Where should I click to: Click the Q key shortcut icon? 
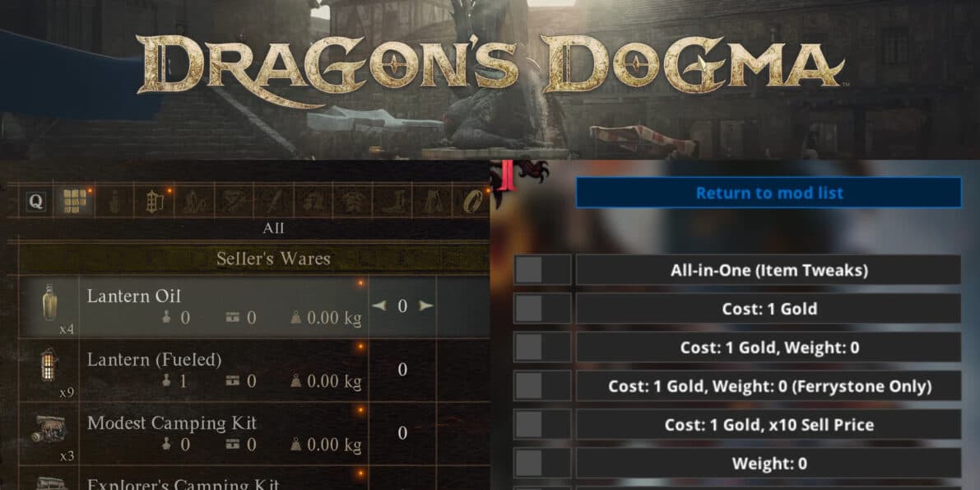tap(36, 201)
